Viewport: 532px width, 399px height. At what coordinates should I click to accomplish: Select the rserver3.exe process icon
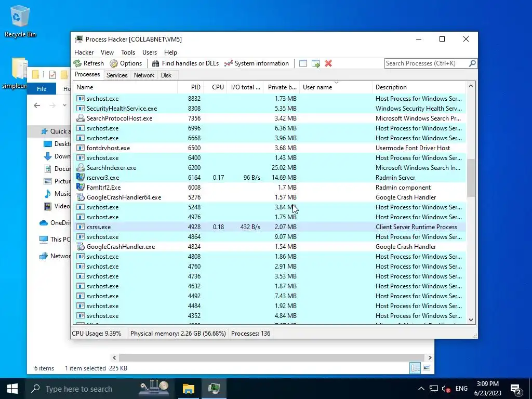click(x=81, y=178)
